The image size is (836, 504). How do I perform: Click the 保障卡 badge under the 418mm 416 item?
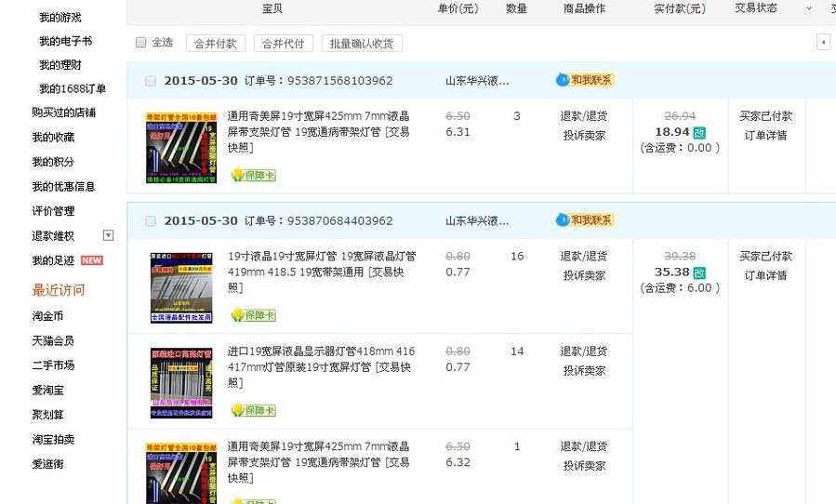tap(253, 410)
